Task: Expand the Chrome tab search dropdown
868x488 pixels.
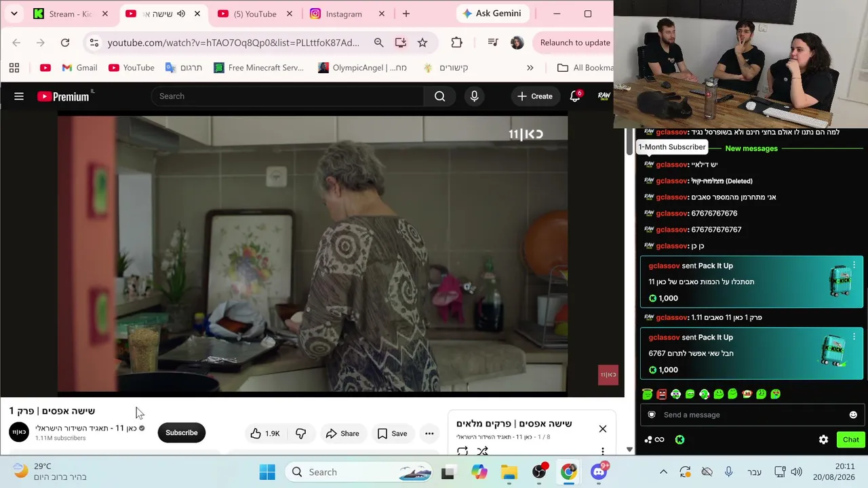Action: (14, 14)
